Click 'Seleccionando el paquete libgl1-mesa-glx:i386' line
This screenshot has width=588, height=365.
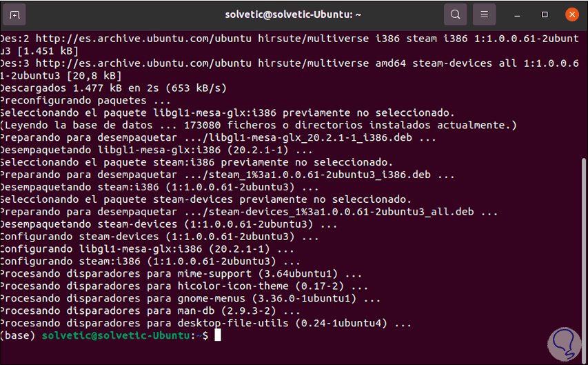[x=227, y=113]
